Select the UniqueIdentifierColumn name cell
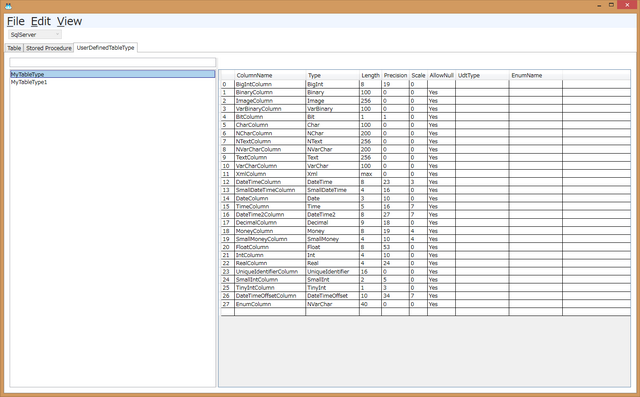The width and height of the screenshot is (640, 397). point(270,271)
